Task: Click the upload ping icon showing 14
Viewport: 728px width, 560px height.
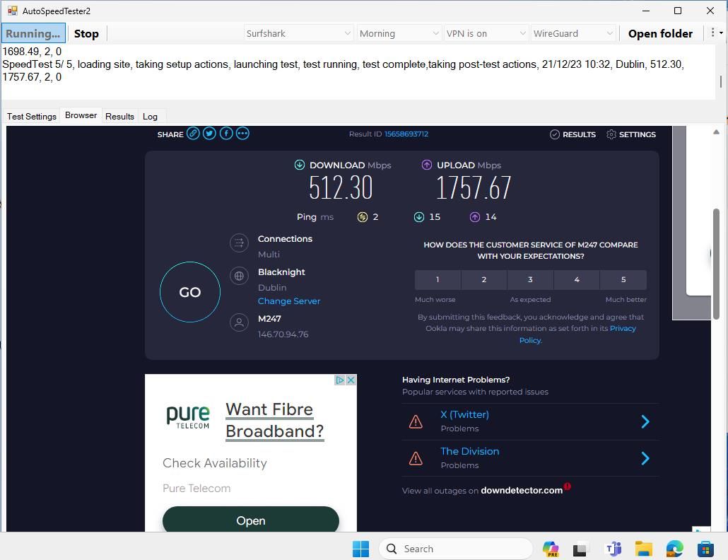Action: [474, 217]
